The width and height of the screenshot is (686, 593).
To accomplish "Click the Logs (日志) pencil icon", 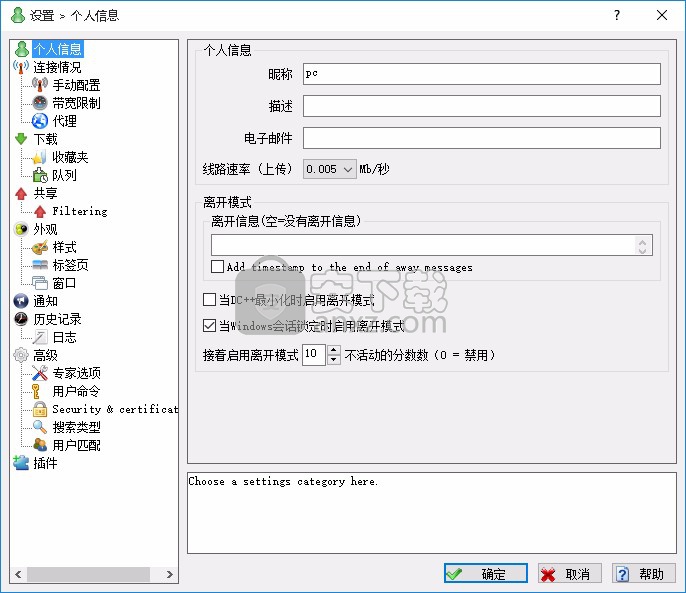I will tap(40, 337).
